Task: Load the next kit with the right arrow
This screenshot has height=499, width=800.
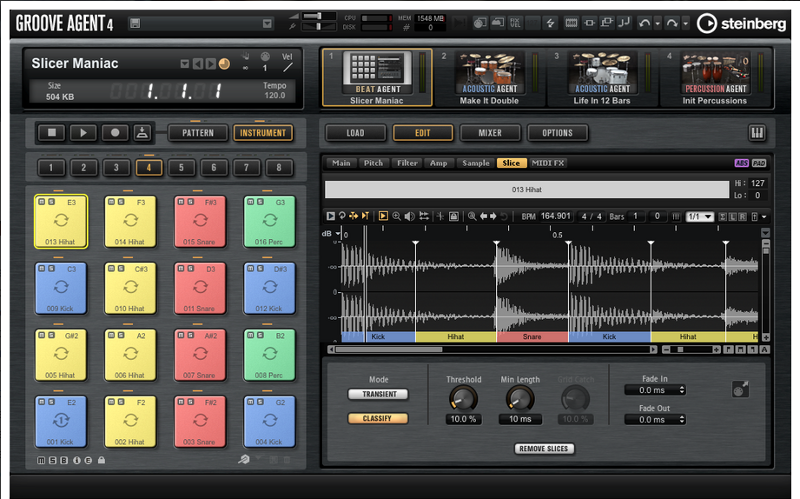Action: pos(210,64)
